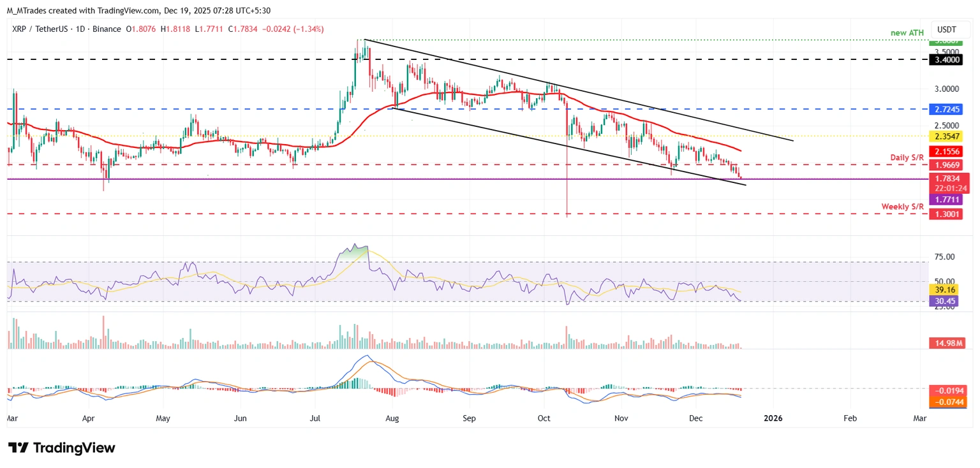This screenshot has width=980, height=468.
Task: Click the purple 1.7711 low label
Action: pyautogui.click(x=945, y=200)
